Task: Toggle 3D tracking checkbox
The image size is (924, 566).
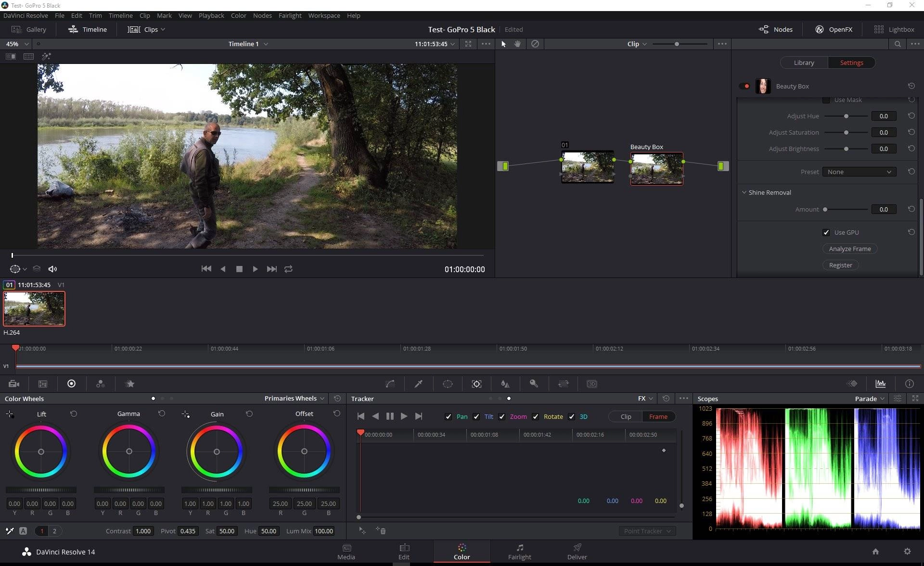Action: click(572, 416)
